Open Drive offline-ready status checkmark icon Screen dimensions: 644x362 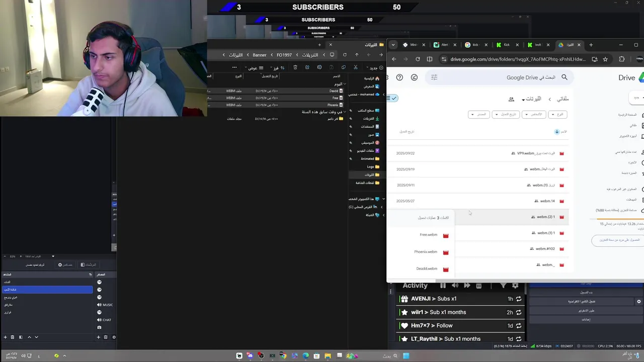[414, 77]
